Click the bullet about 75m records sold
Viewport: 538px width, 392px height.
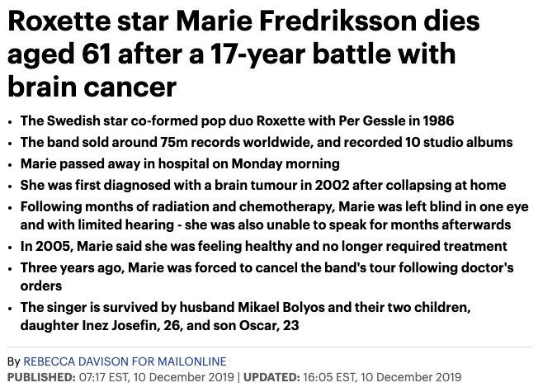coord(267,142)
